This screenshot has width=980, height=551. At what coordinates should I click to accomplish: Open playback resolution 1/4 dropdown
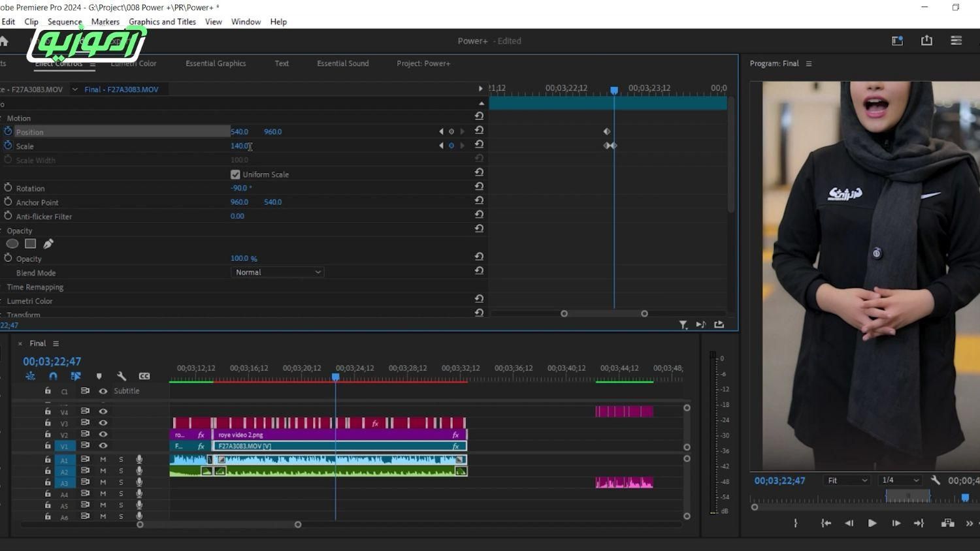(900, 480)
